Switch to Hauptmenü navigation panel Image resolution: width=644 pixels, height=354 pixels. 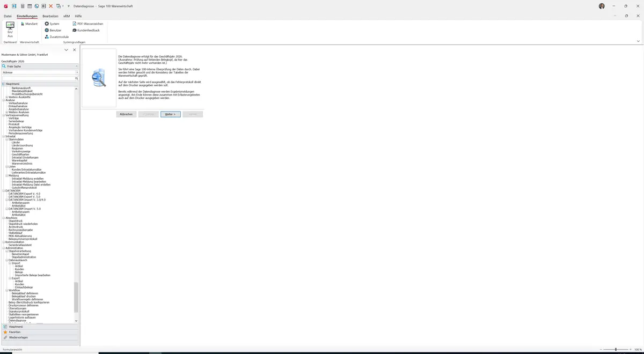coord(40,327)
